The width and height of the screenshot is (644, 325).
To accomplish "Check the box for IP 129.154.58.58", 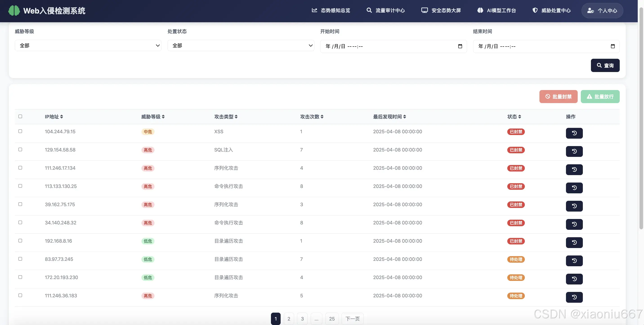I will coord(20,150).
